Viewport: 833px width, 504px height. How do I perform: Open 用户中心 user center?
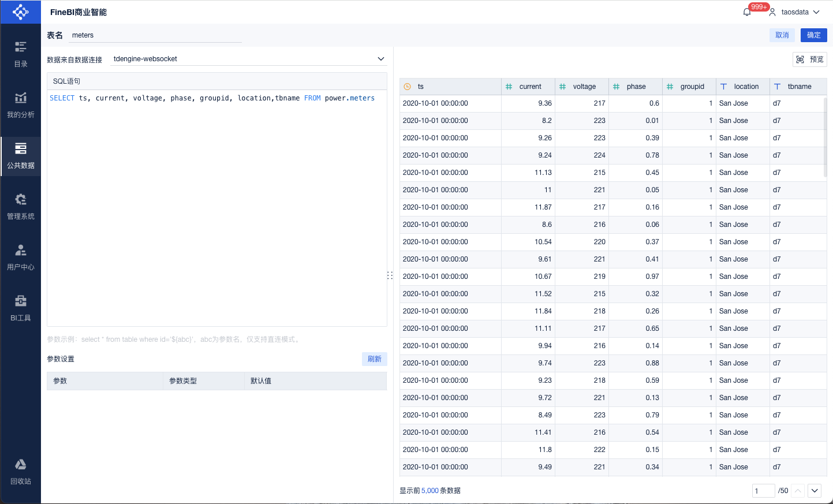tap(21, 257)
